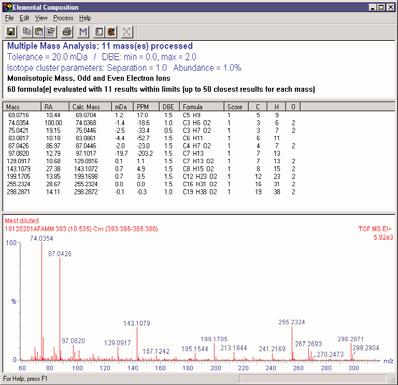Select the row with mass 83.0817
This screenshot has height=385, width=398.
pos(152,138)
